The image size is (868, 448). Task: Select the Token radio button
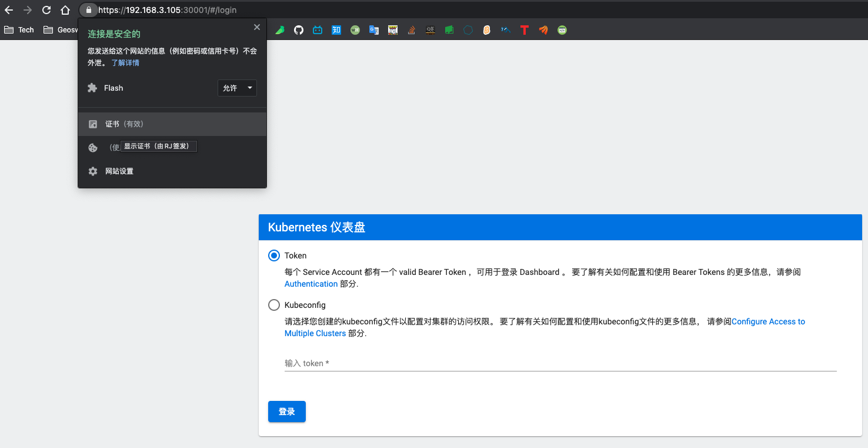pyautogui.click(x=274, y=255)
